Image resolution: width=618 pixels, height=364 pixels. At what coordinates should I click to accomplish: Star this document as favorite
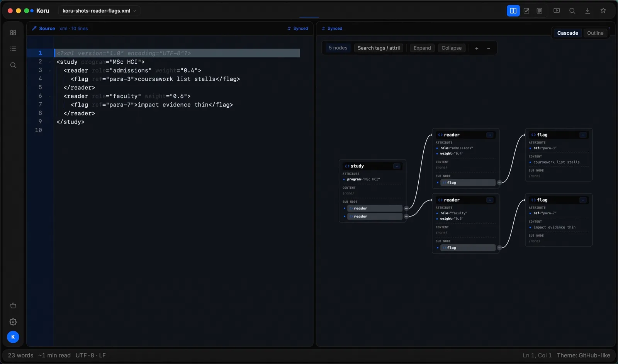click(x=603, y=11)
